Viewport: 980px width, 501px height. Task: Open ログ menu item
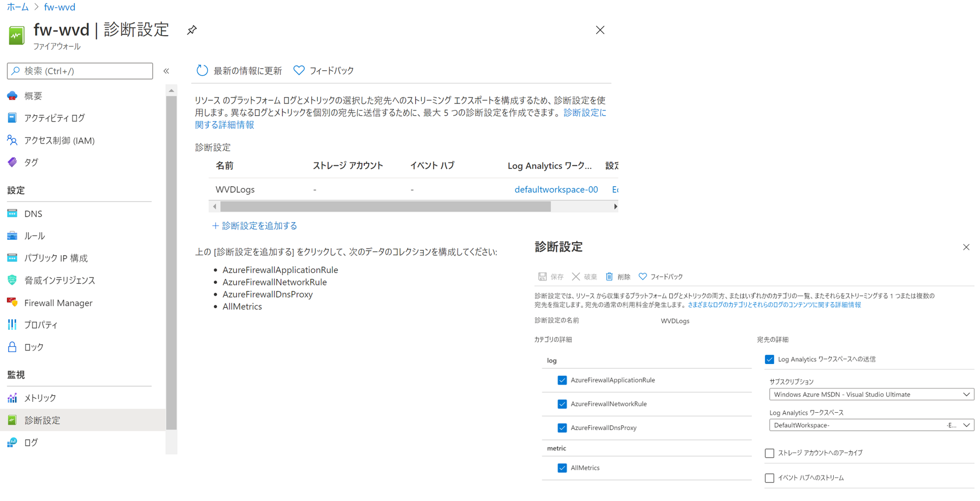pyautogui.click(x=31, y=443)
